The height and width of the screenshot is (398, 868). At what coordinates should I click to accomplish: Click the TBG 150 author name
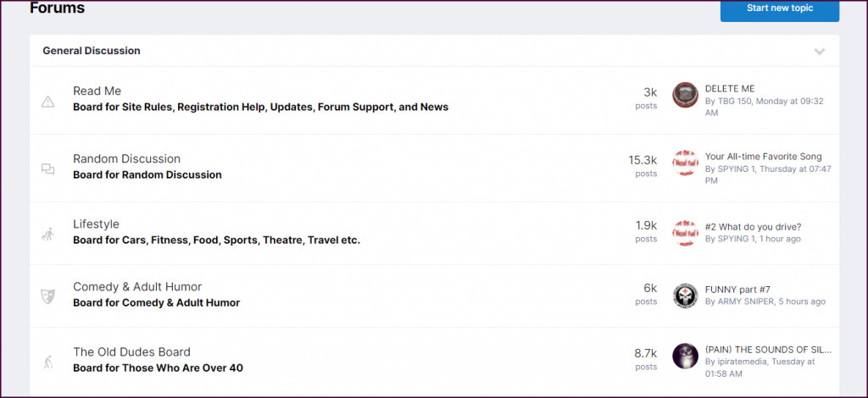(733, 101)
